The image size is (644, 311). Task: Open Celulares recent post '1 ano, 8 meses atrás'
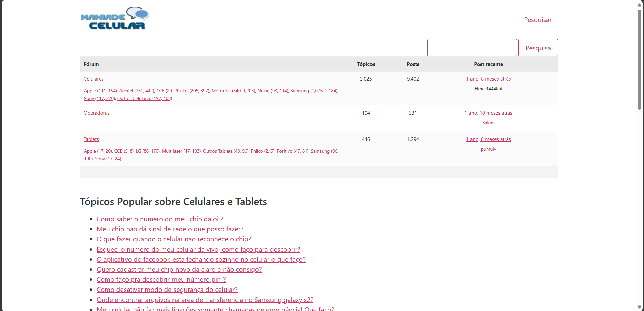(488, 79)
